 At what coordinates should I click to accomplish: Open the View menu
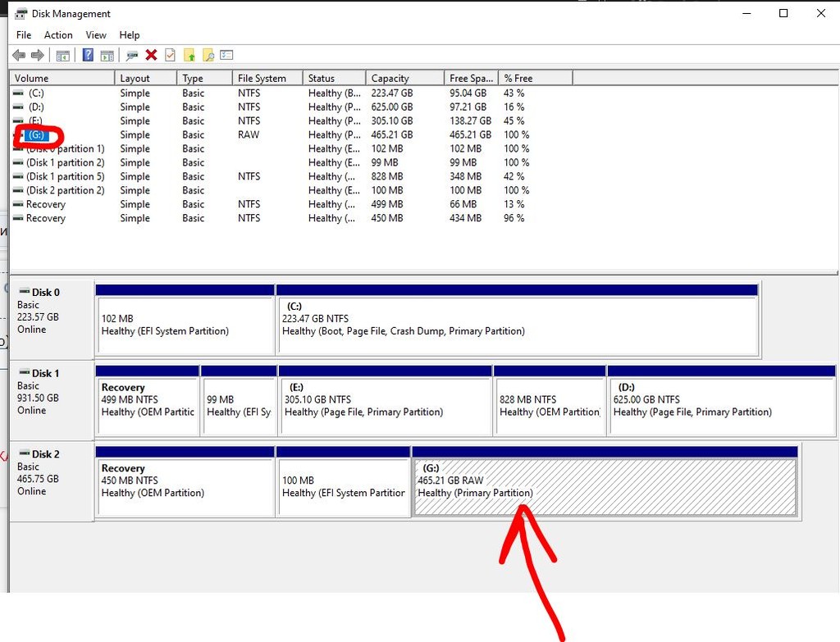96,34
